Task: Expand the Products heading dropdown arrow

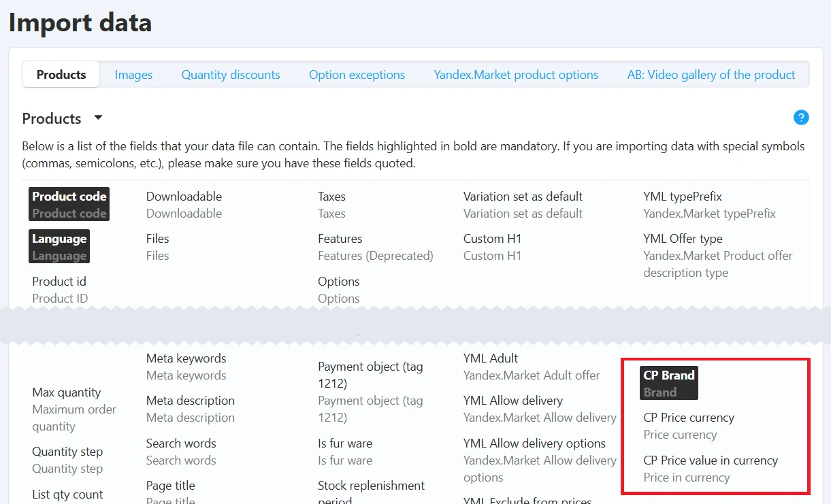Action: click(98, 118)
